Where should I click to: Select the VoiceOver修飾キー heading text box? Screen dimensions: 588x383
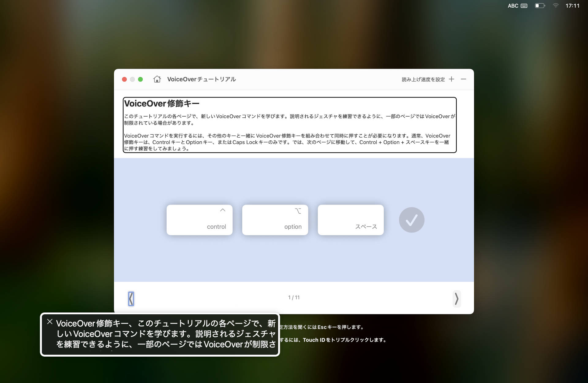[162, 104]
